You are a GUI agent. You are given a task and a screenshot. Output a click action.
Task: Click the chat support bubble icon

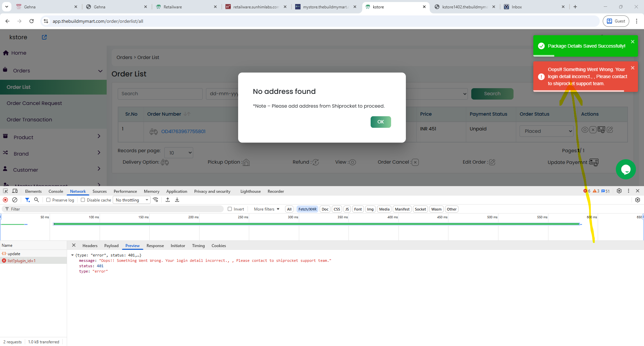point(626,169)
